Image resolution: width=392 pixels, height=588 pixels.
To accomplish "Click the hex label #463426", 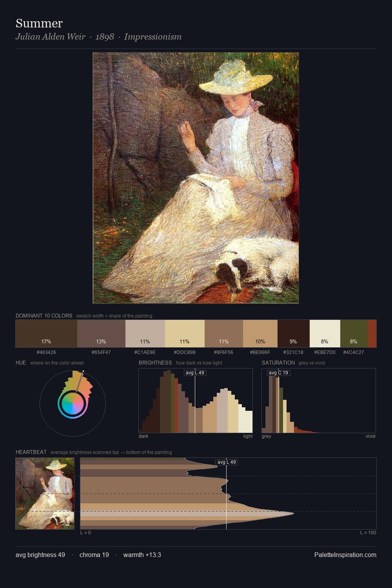I will tap(46, 352).
